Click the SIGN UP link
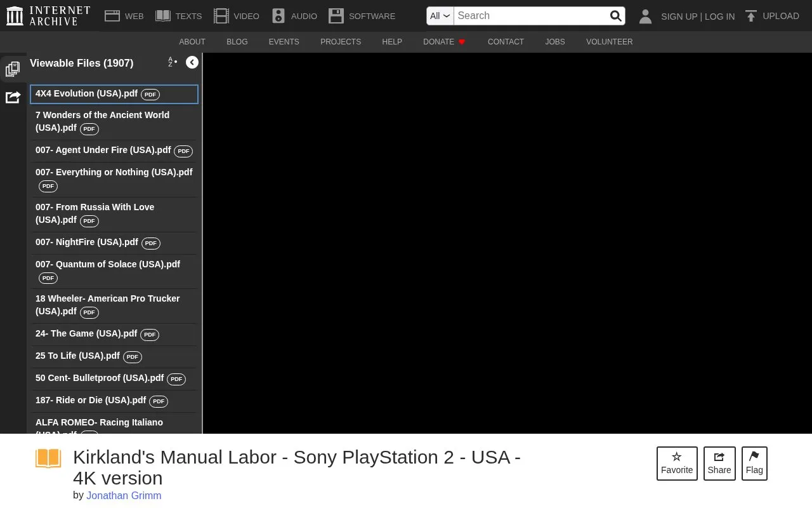Viewport: 812px width, 508px height. 679,17
